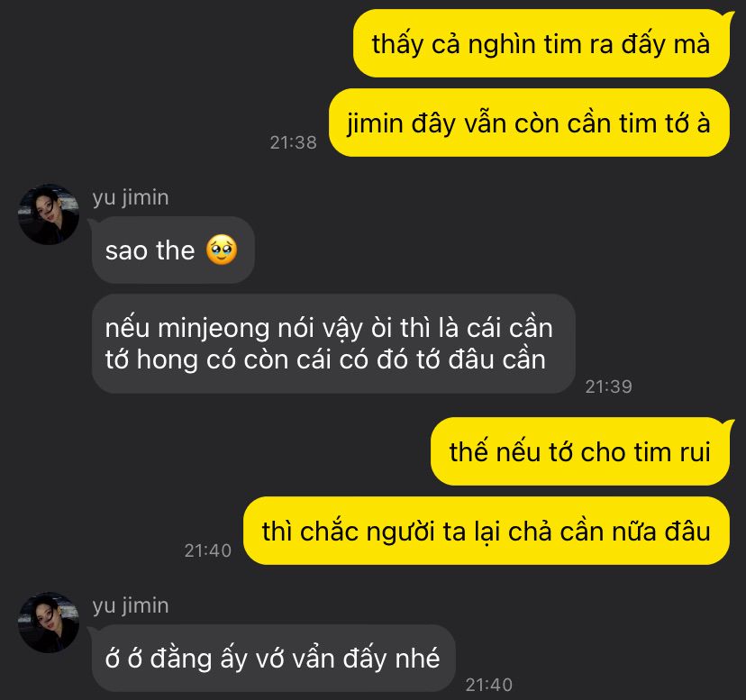Tap the 'yu jimin' name above 'sao the'
Screen dimensions: 746x700
tap(131, 197)
